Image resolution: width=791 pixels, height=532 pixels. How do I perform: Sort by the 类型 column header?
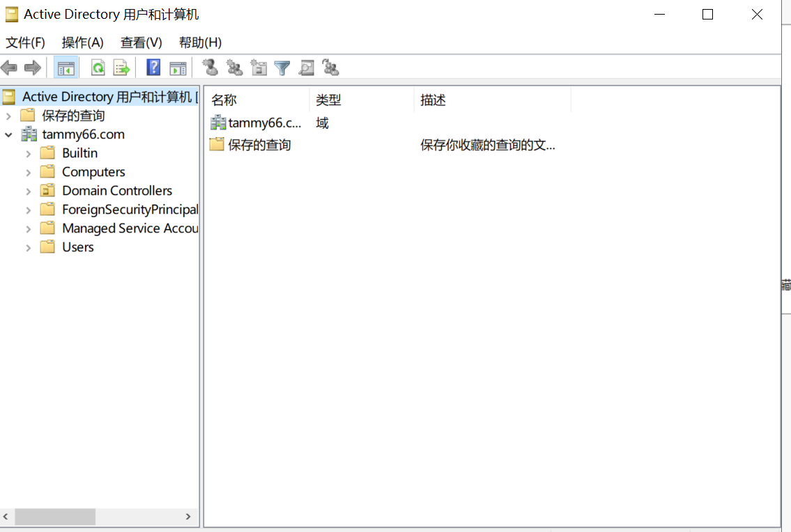(362, 100)
